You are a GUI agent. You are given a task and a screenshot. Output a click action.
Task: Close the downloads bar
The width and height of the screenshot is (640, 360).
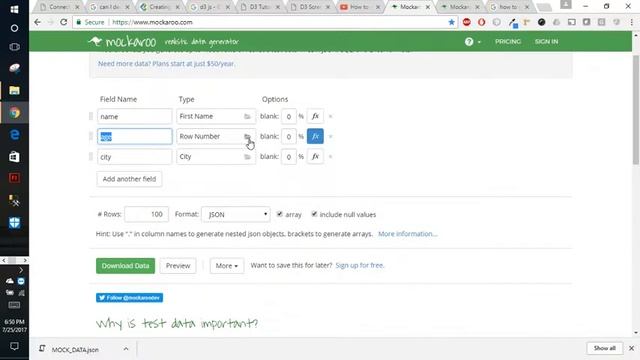[x=631, y=348]
